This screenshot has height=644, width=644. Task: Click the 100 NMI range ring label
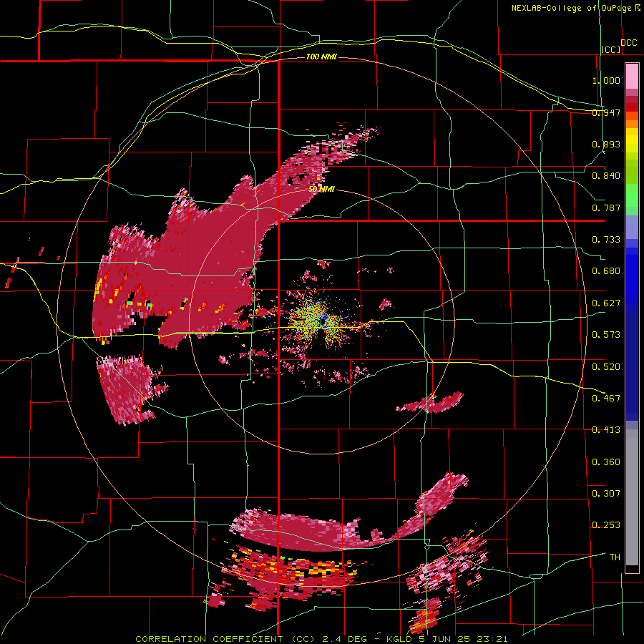click(321, 57)
